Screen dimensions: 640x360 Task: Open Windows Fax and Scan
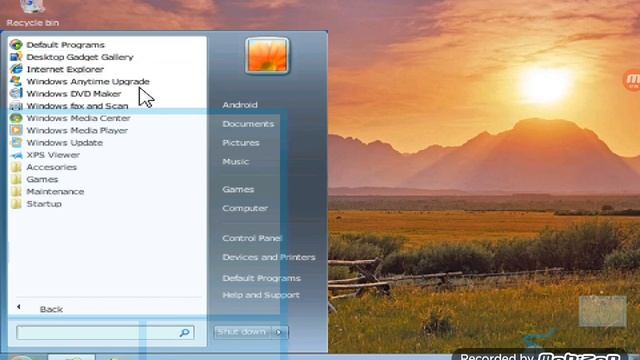click(x=78, y=106)
